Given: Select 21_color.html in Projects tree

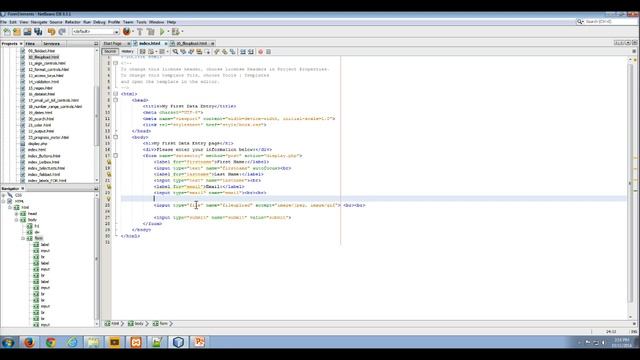Looking at the screenshot, I should pyautogui.click(x=40, y=125).
